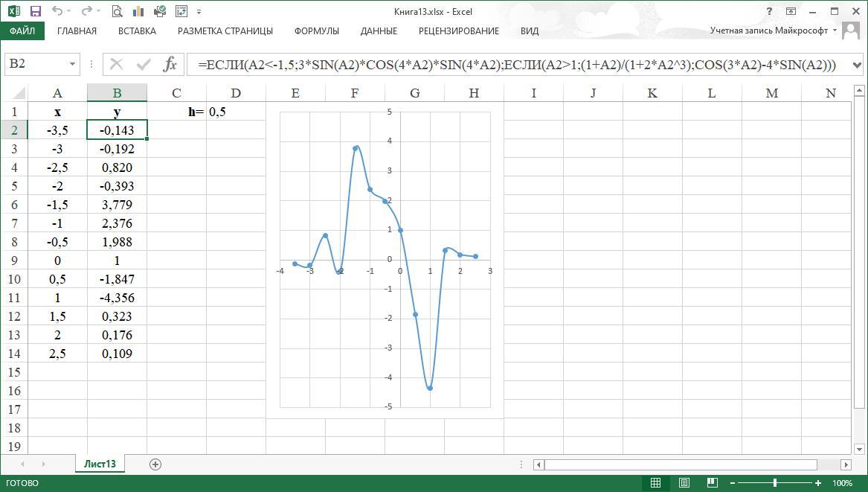Open the ФОРМУЛЫ ribbon tab
The image size is (868, 492).
316,31
